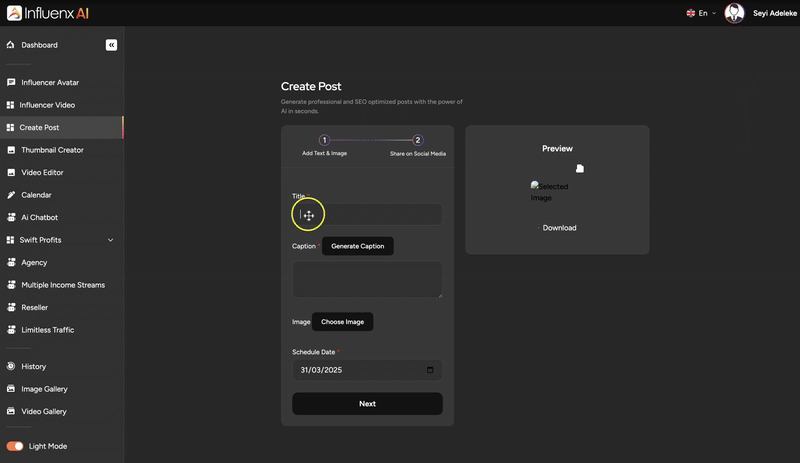Click step 2 Share on Social Media
The width and height of the screenshot is (800, 463).
[418, 141]
